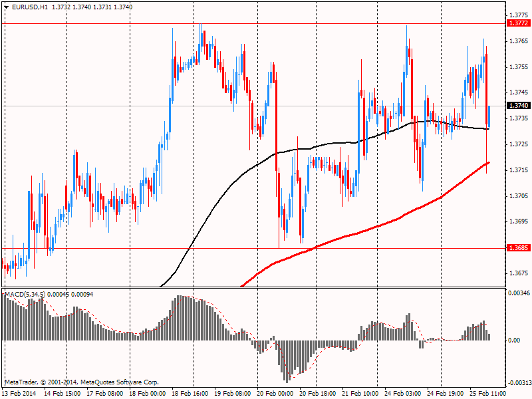Click the 25 Feb 11:00 time label

(487, 394)
